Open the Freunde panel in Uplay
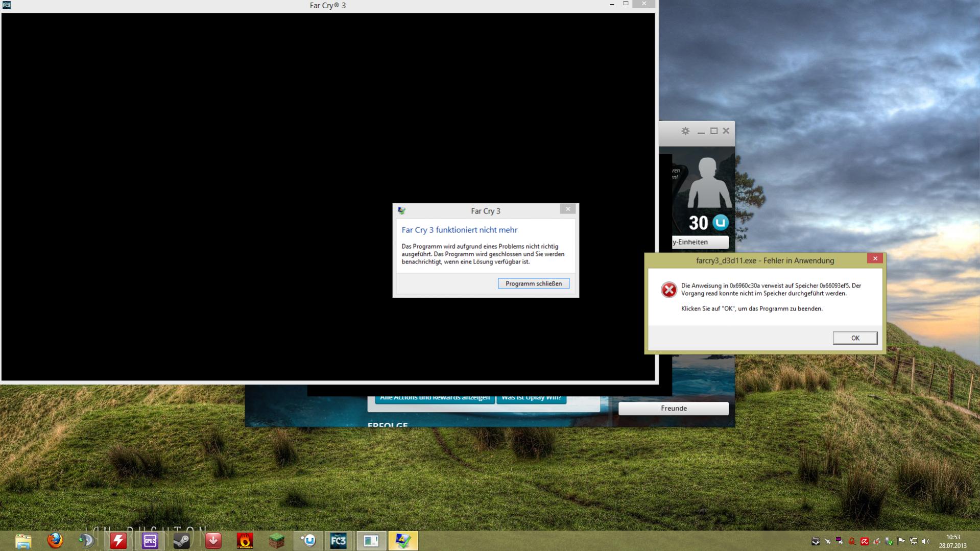980x551 pixels. pyautogui.click(x=674, y=408)
